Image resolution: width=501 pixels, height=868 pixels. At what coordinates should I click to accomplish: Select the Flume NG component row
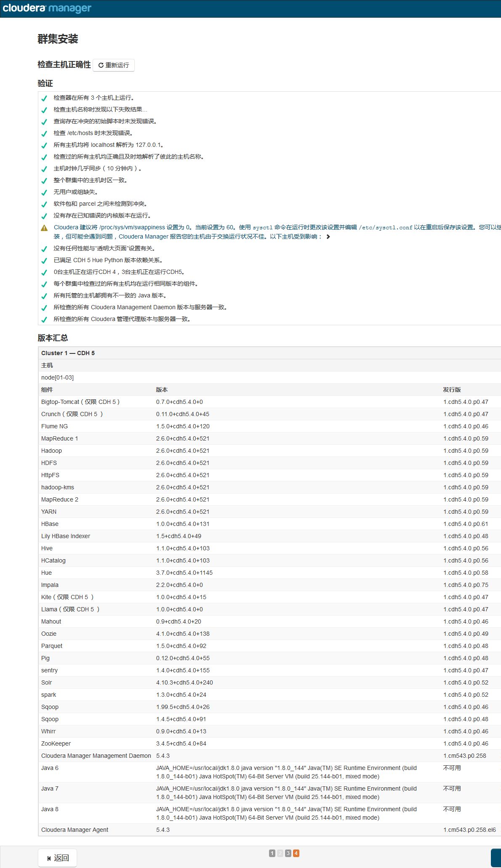point(269,426)
